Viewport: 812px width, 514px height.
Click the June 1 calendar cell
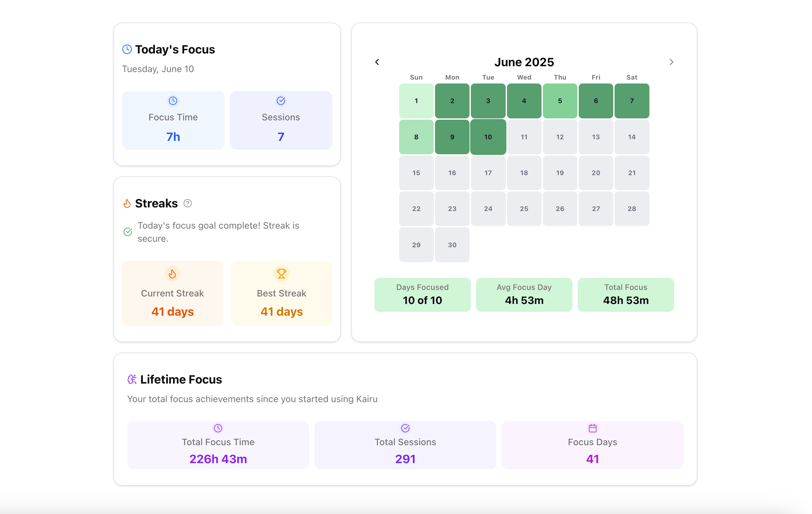click(x=416, y=100)
